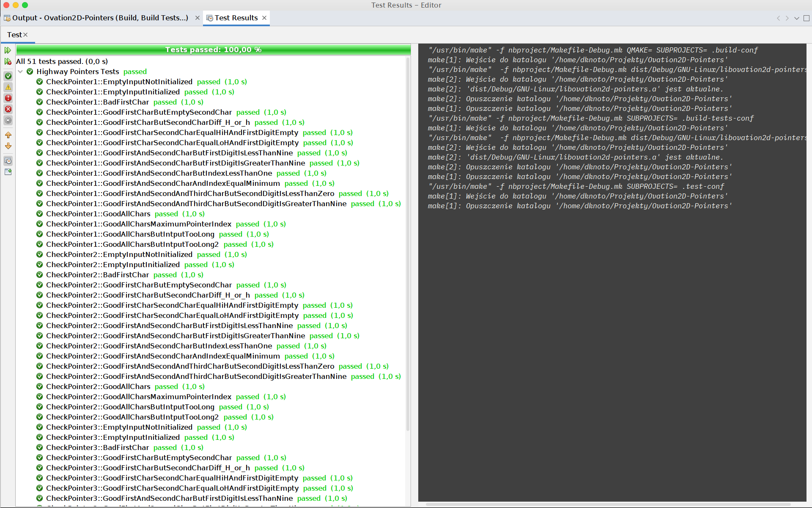Click the test history clock icon
Image resolution: width=812 pixels, height=508 pixels.
[8, 161]
